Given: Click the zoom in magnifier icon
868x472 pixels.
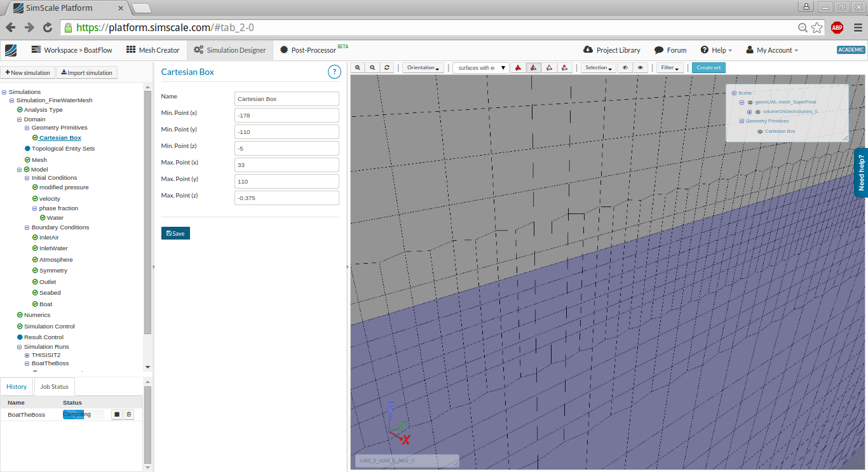Looking at the screenshot, I should pyautogui.click(x=358, y=68).
